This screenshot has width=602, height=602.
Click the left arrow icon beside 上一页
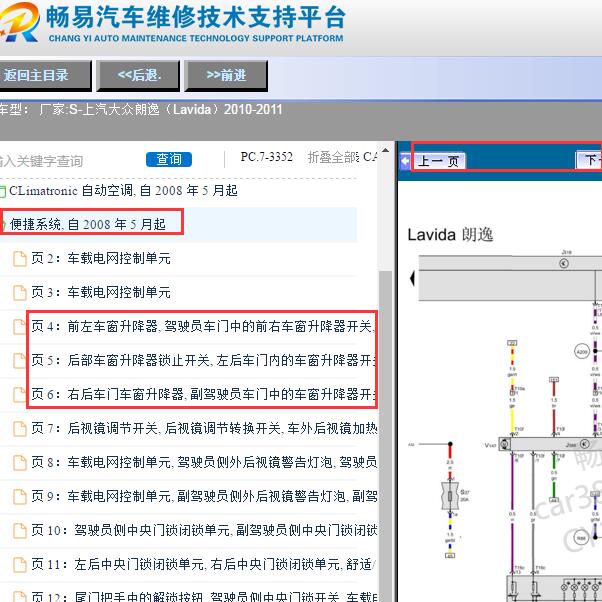405,160
